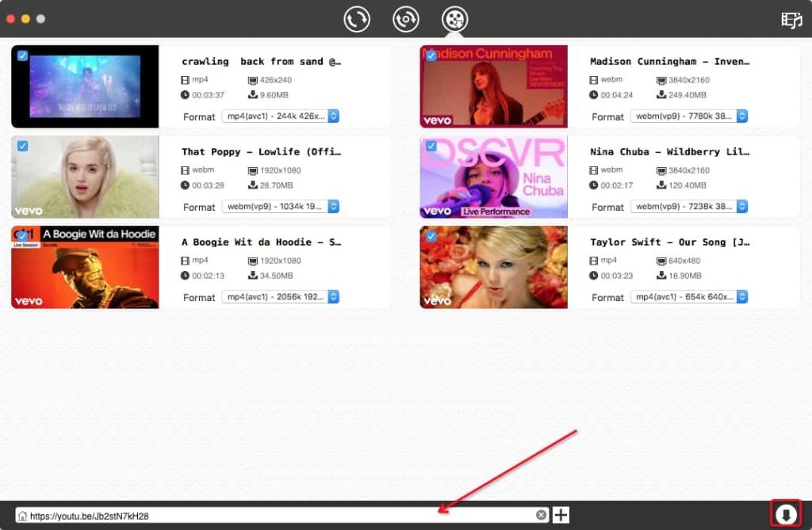Uncheck the Taylor Swift Our Song video
Screen dimensions: 812x530
point(431,236)
